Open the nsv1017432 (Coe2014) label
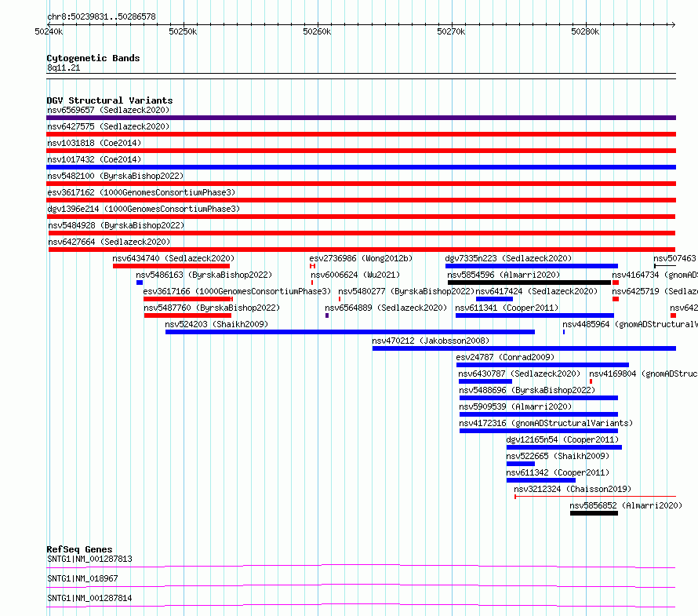This screenshot has width=698, height=616. tap(94, 159)
